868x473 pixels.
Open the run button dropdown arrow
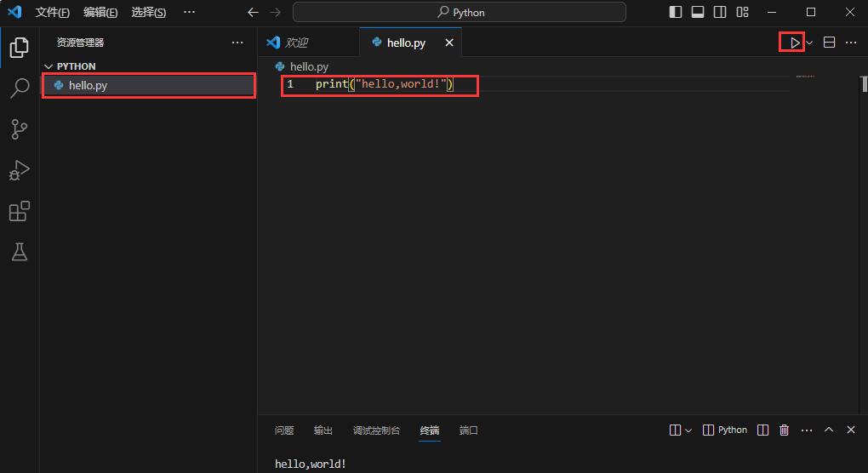pyautogui.click(x=809, y=43)
